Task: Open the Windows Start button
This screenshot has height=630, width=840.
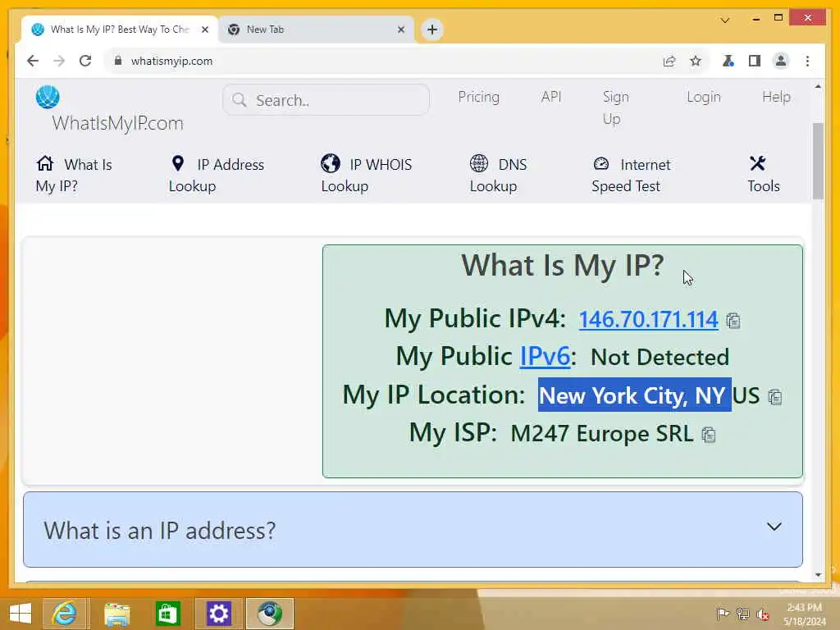Action: point(21,614)
